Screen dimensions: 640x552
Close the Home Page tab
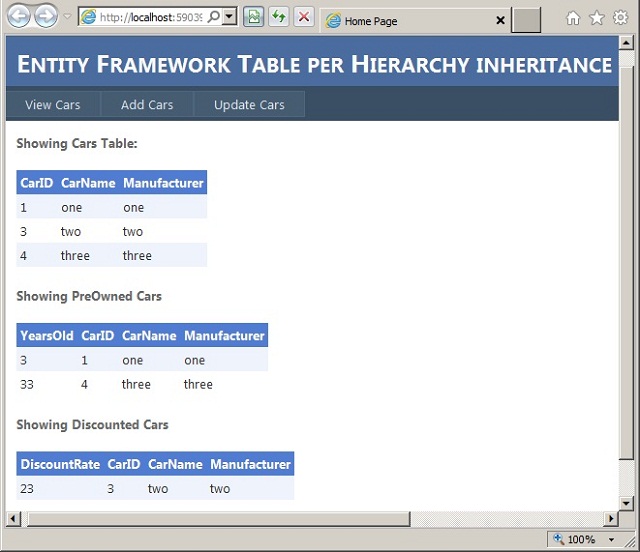pos(500,20)
